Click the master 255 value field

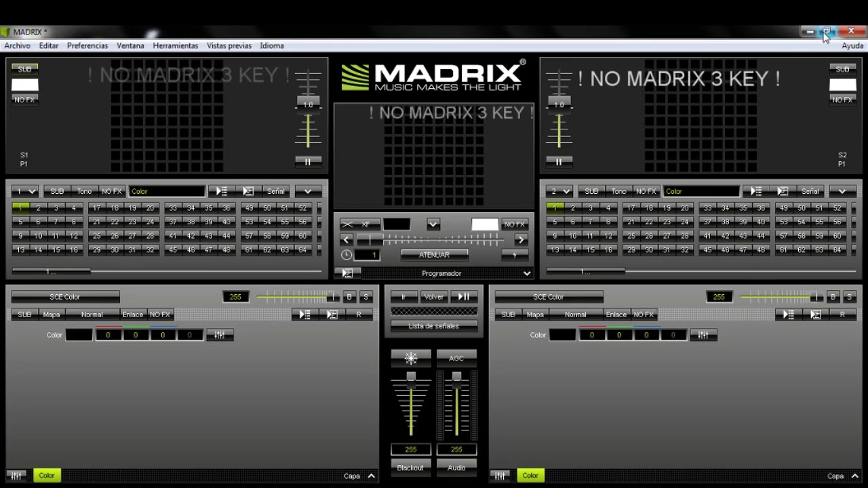[x=410, y=449]
